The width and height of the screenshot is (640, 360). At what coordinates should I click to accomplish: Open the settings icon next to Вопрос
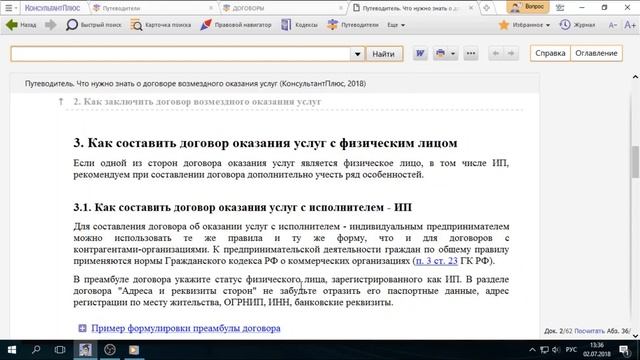(560, 7)
